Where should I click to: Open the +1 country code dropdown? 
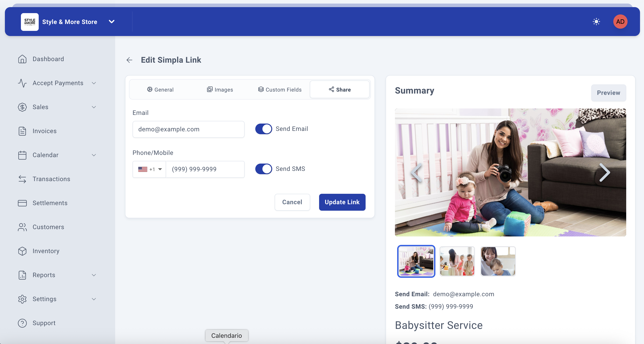coord(150,169)
